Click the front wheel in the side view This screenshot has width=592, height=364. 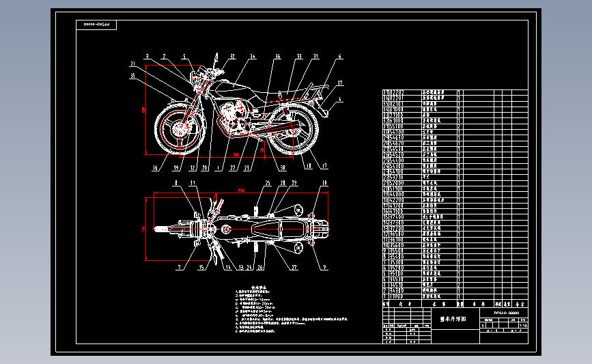(180, 129)
